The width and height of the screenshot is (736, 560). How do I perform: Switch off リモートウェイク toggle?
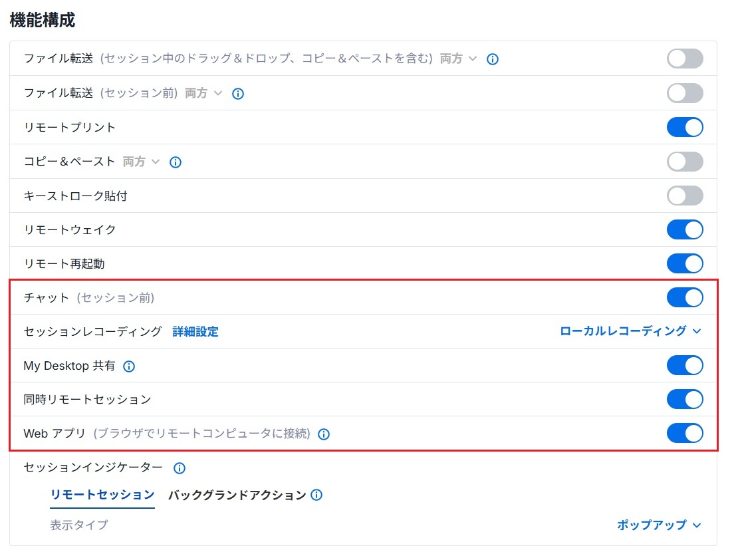coord(685,229)
